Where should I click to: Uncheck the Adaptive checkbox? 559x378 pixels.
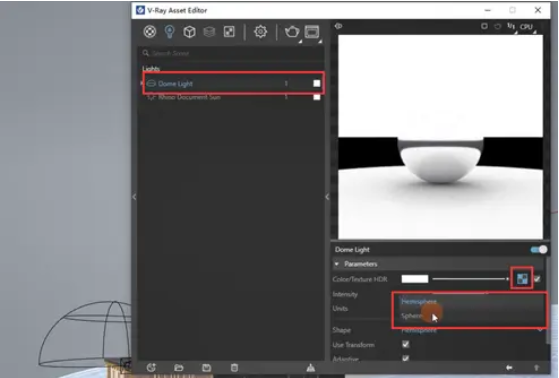click(x=405, y=358)
